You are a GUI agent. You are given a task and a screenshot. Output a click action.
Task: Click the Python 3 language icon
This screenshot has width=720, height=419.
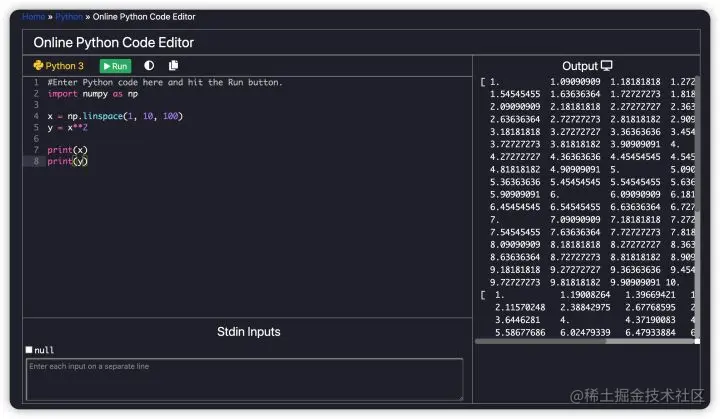pyautogui.click(x=38, y=65)
